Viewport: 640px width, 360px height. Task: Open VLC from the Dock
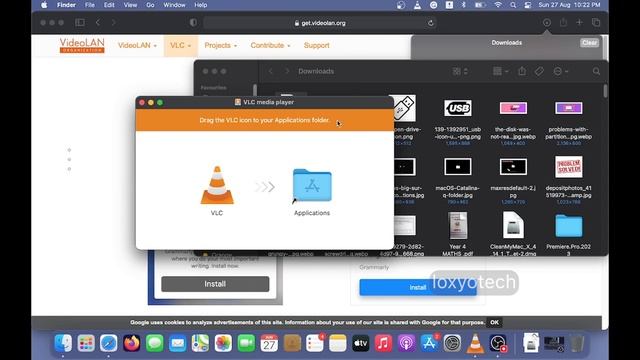click(475, 343)
